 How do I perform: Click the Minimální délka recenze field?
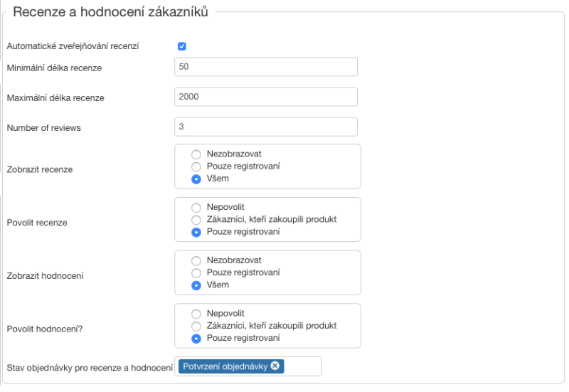[x=265, y=67]
